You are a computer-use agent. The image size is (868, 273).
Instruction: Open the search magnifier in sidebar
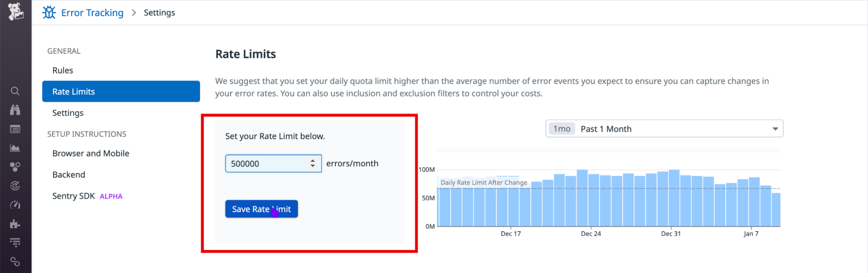coord(15,91)
